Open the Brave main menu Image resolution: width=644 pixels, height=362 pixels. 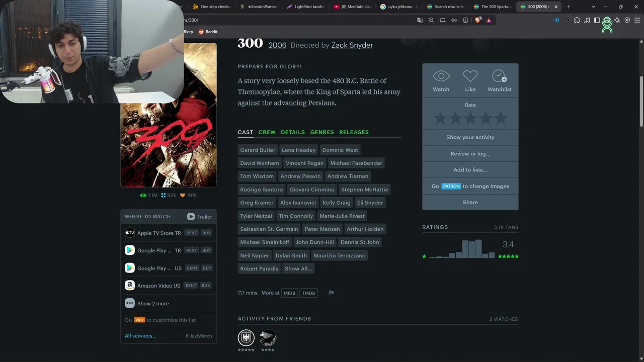coord(637,20)
